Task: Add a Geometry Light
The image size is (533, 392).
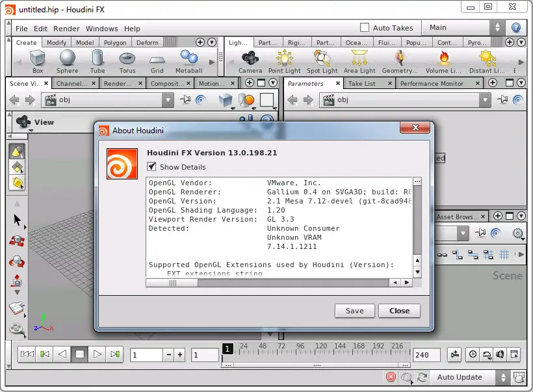Action: click(x=400, y=62)
